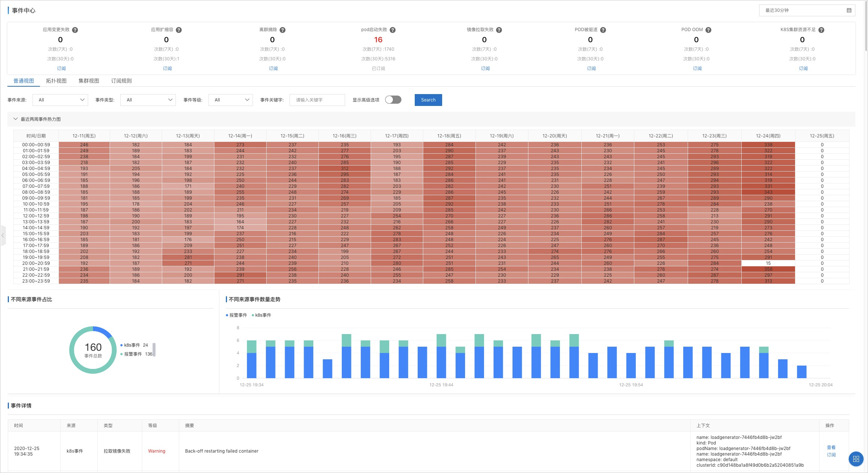
Task: Click 订阅 under 离群摘除
Action: coord(273,69)
